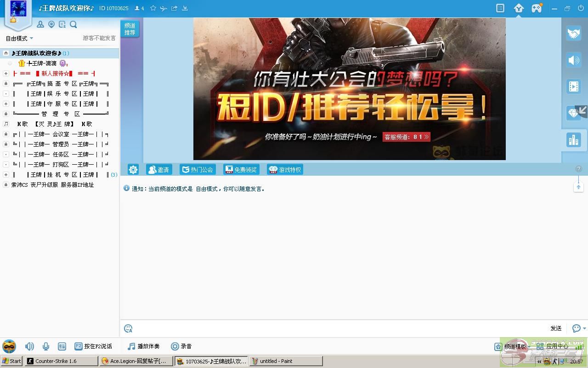The width and height of the screenshot is (588, 368).
Task: Open the 热门公会 menu item
Action: pos(198,170)
